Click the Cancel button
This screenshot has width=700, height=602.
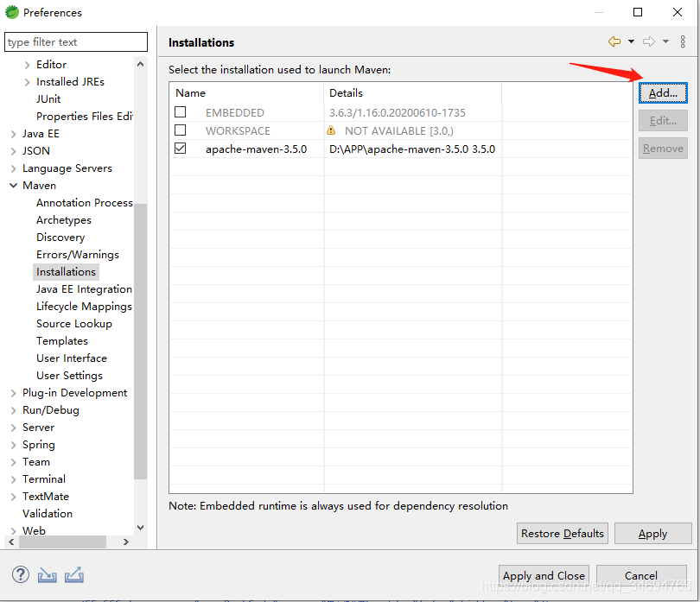coord(641,575)
